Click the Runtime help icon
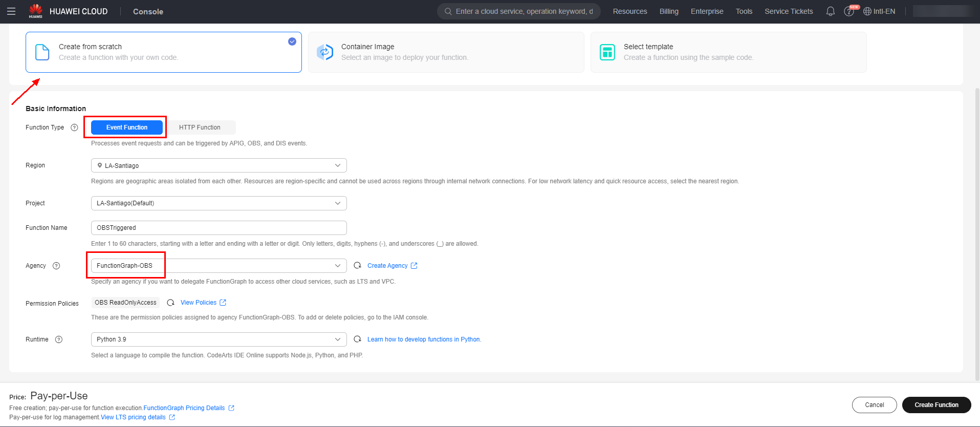 point(59,339)
